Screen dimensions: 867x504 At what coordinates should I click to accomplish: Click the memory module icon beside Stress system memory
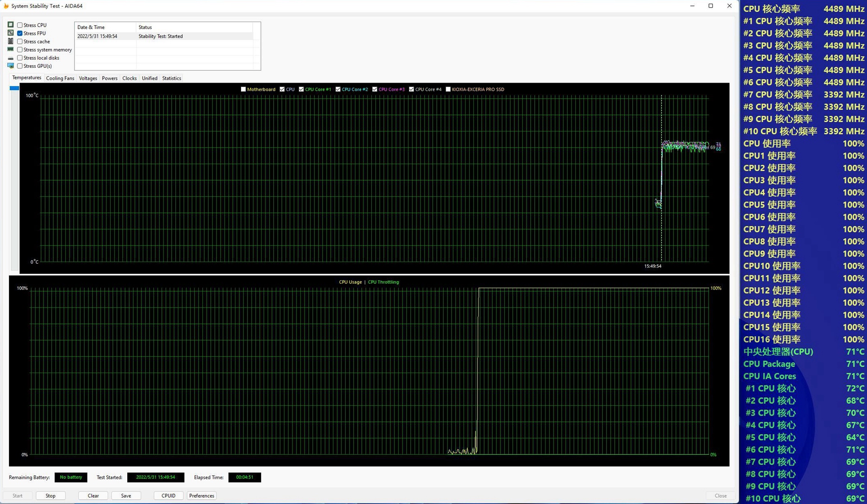(10, 49)
